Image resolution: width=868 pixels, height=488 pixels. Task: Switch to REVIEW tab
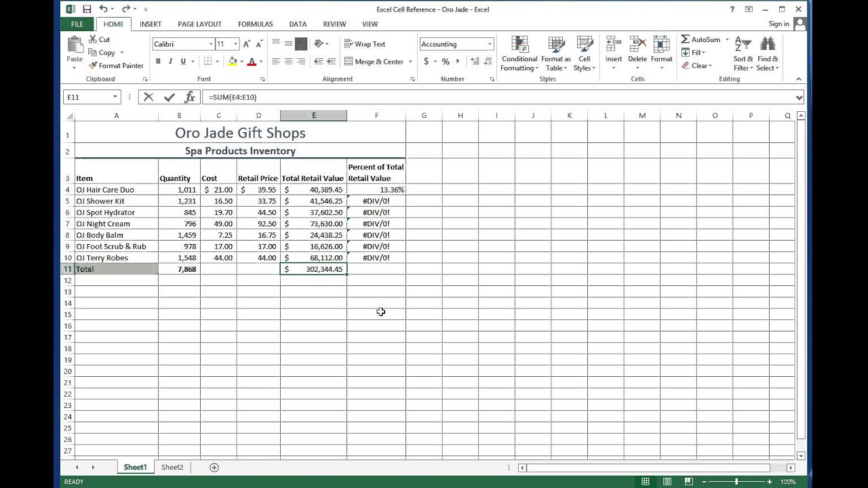334,24
